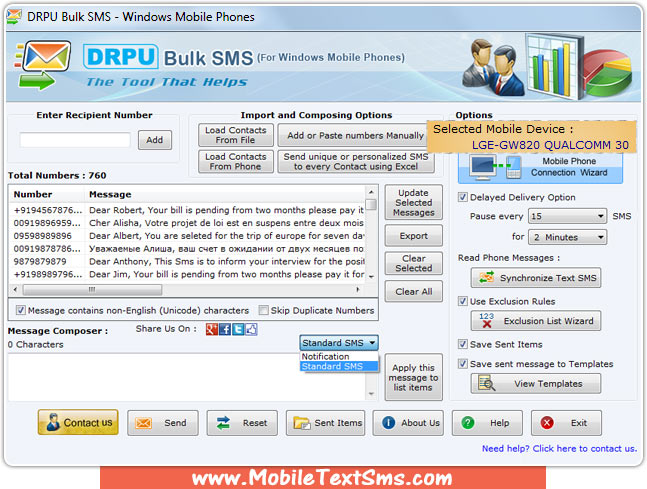Click the recipient number input field
The height and width of the screenshot is (489, 647).
75,140
